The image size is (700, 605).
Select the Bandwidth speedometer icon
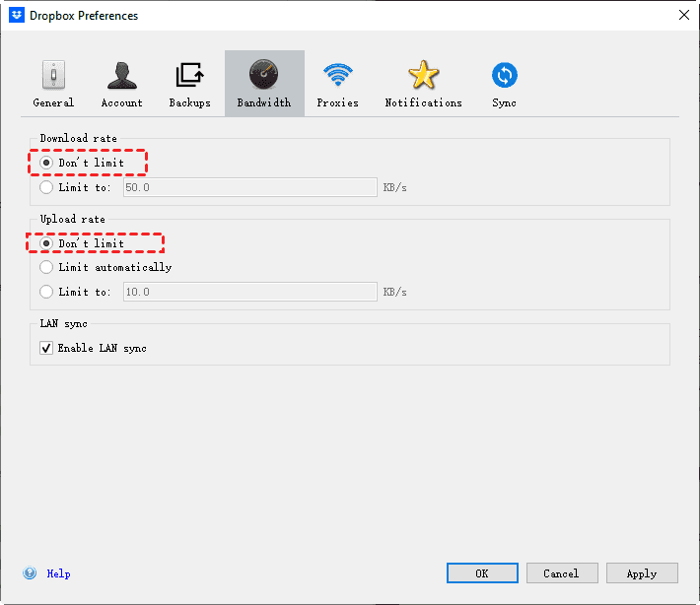tap(264, 74)
